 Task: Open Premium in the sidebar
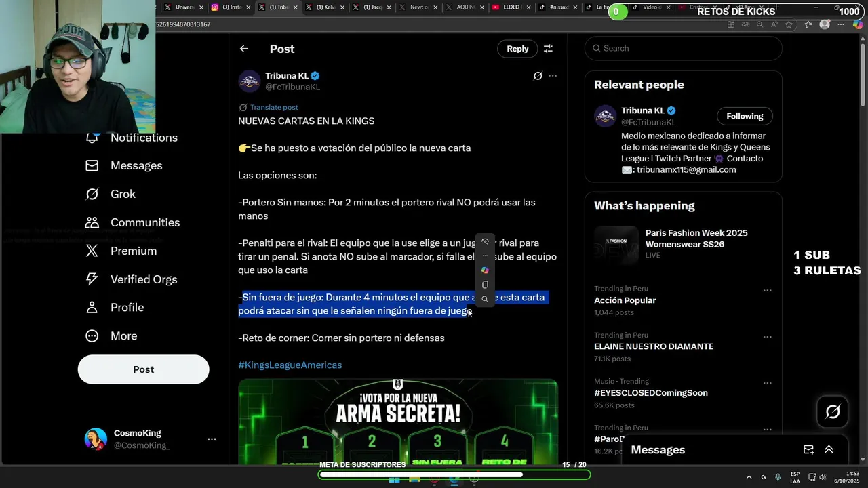tap(121, 251)
